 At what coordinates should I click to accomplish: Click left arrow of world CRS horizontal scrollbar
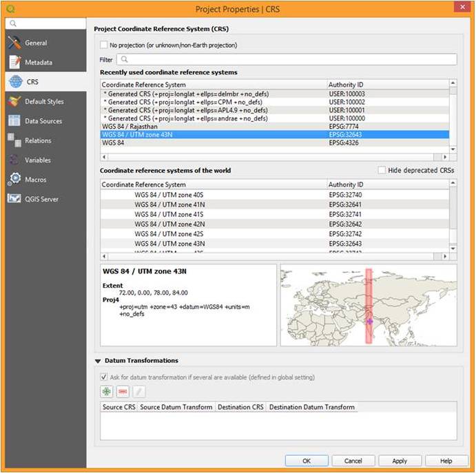pyautogui.click(x=104, y=256)
